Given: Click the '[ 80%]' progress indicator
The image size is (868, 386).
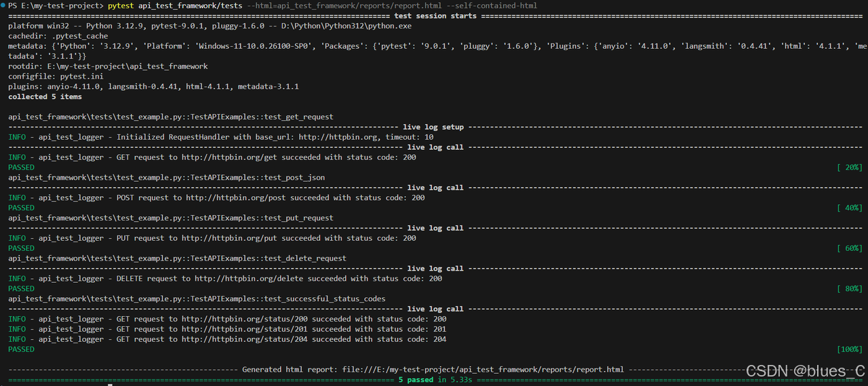Looking at the screenshot, I should 850,288.
